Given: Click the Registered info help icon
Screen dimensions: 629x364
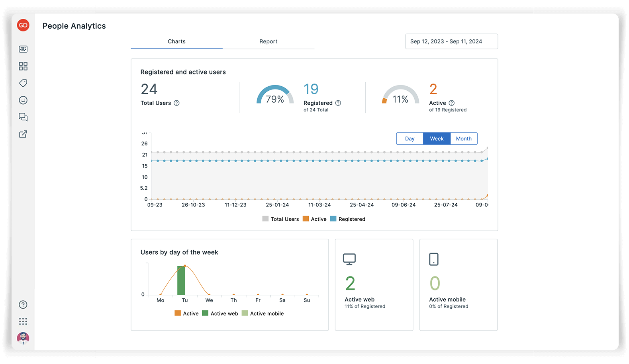Looking at the screenshot, I should coord(338,103).
